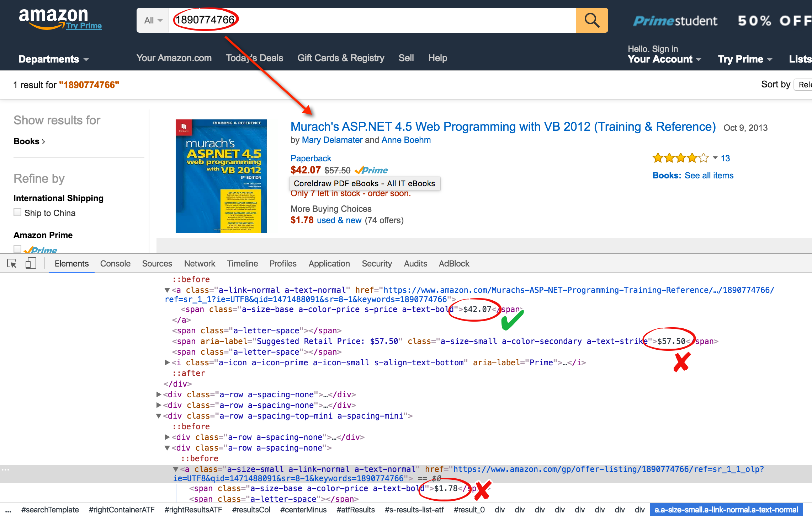Switch to the Elements tab

coord(71,263)
